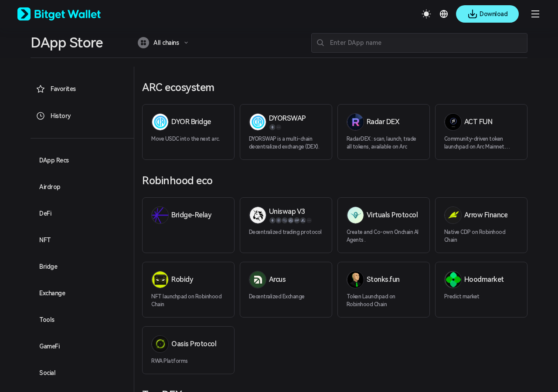Click the Uniswap V3 unicorn icon
Viewport: 558px width, 392px height.
[x=258, y=215]
